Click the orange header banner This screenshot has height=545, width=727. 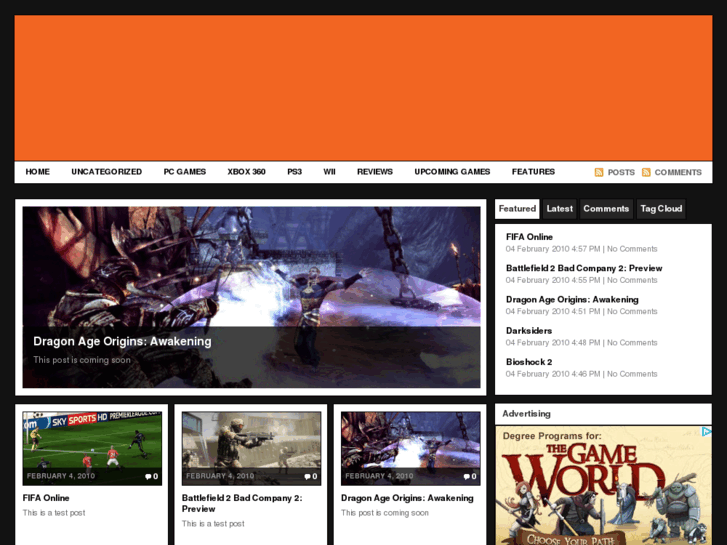pos(364,88)
